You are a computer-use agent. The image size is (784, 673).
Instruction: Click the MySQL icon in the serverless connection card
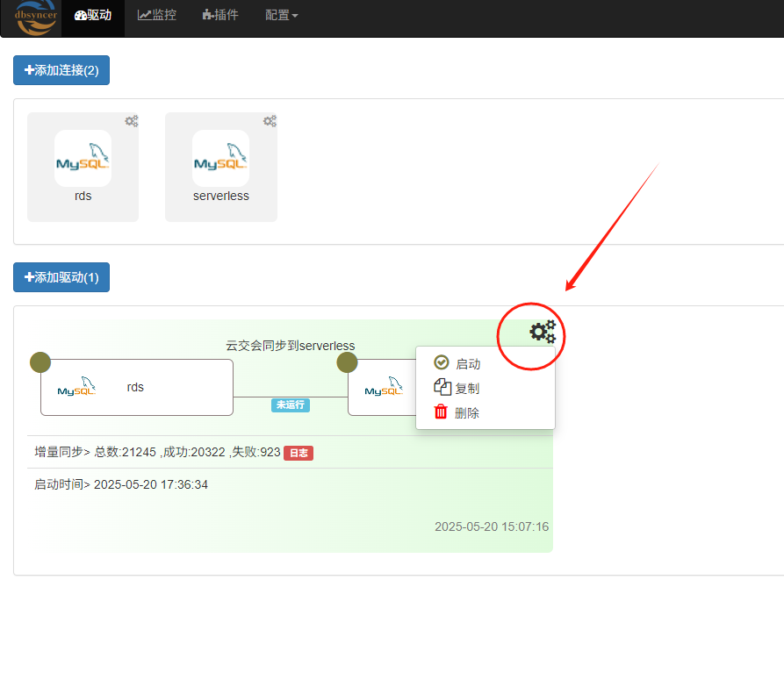click(220, 158)
